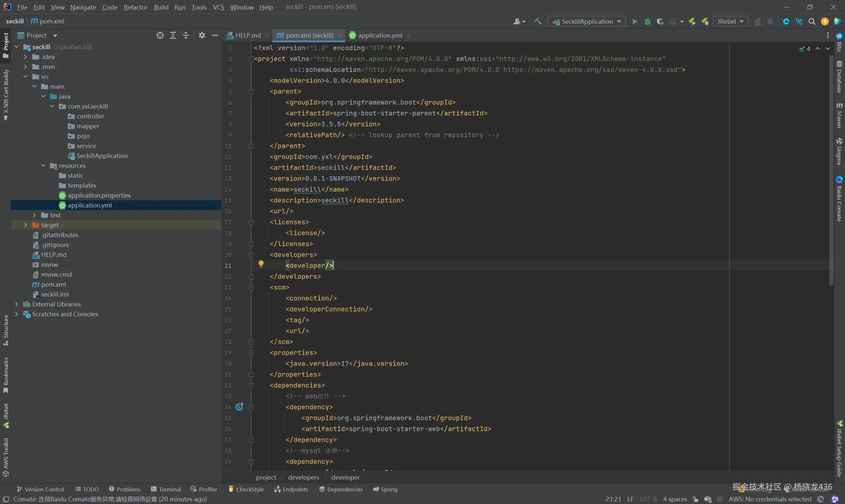Open the Maven tool window

839,115
